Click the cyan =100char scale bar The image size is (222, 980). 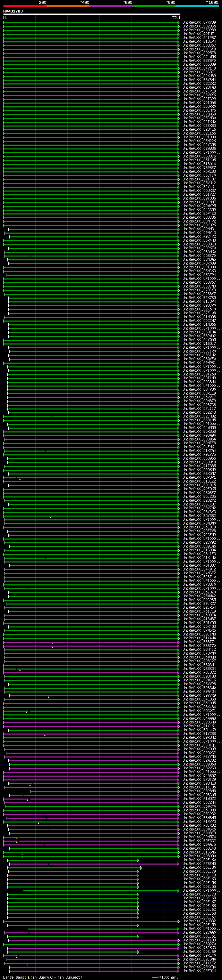[x=155, y=977]
